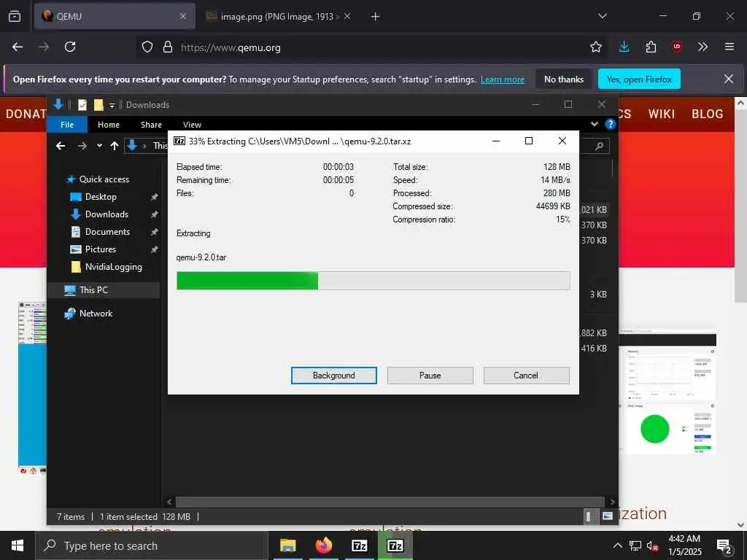This screenshot has height=560, width=747.
Task: Switch Explorer to details view icon
Action: [x=589, y=516]
